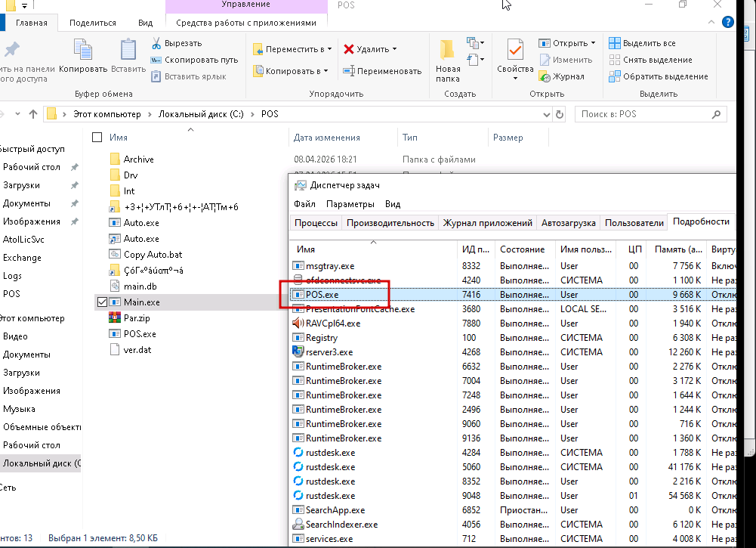
Task: Click Вставить ярлык in ribbon
Action: 189,76
